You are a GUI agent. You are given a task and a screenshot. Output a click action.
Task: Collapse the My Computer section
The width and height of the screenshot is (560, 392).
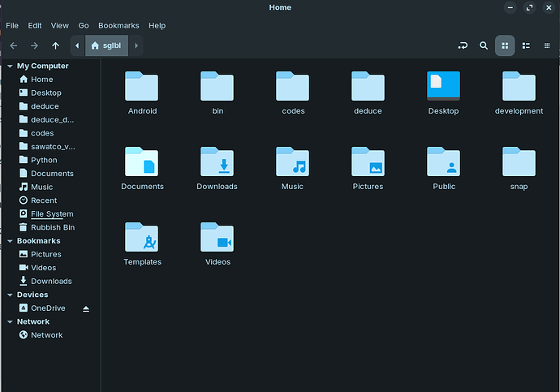[x=10, y=66]
